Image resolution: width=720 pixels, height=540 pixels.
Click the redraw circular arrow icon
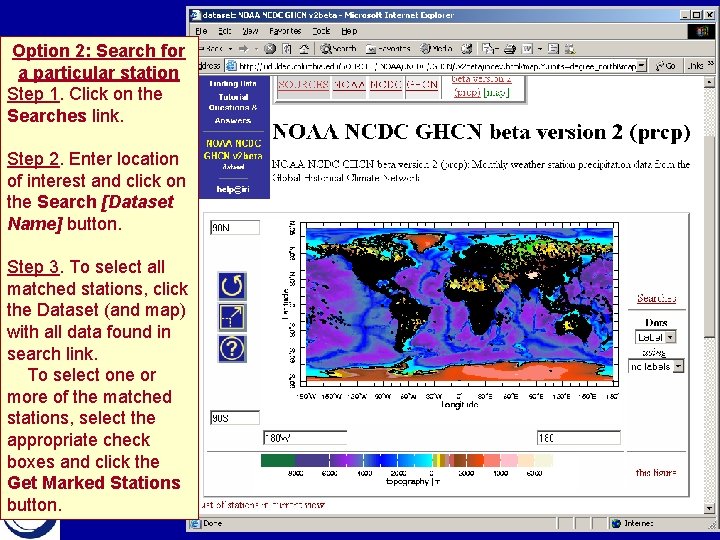(x=232, y=286)
